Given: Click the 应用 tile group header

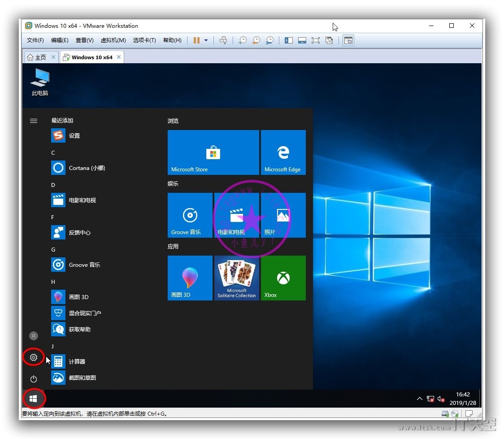Looking at the screenshot, I should (173, 247).
